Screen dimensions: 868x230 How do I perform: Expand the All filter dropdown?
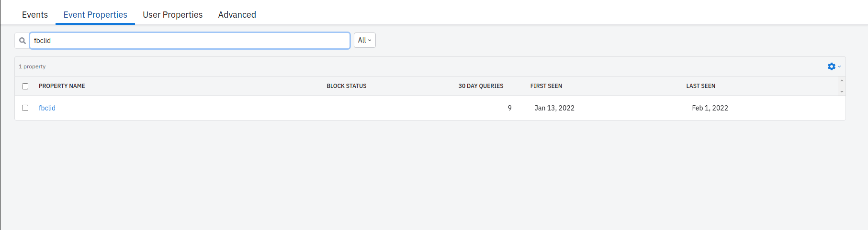(364, 40)
